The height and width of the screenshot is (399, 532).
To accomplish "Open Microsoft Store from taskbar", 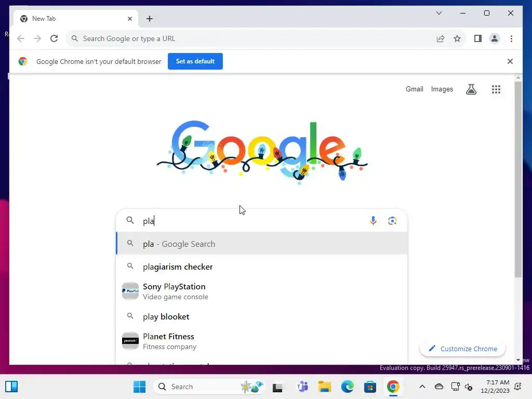I will pyautogui.click(x=370, y=387).
